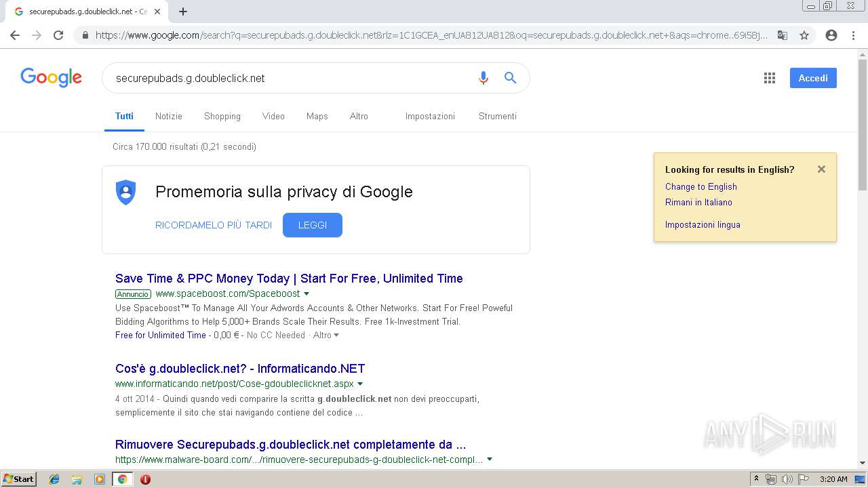Screen dimensions: 868x488
Task: Dismiss the English results language box
Action: 821,169
